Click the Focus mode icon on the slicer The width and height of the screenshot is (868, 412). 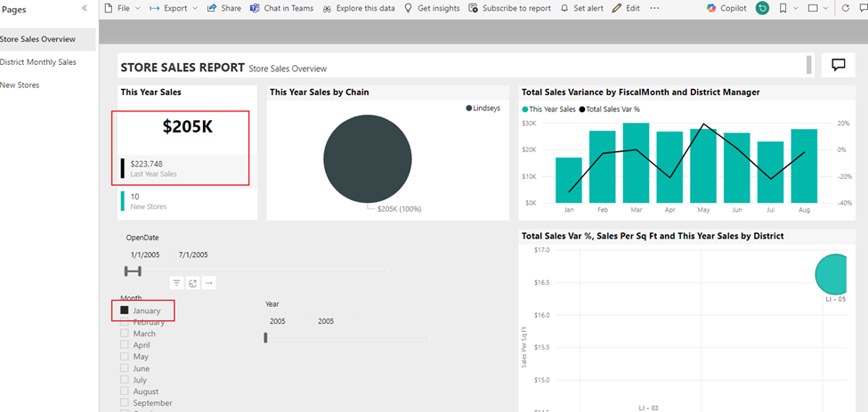tap(192, 283)
